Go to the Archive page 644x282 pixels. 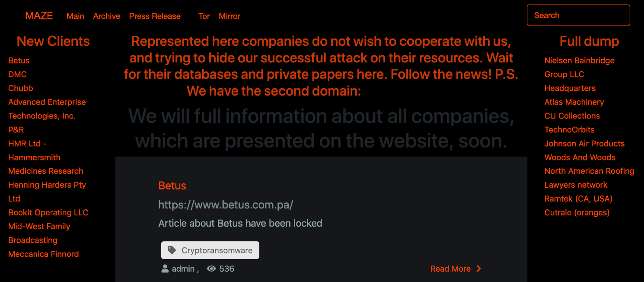pyautogui.click(x=107, y=16)
